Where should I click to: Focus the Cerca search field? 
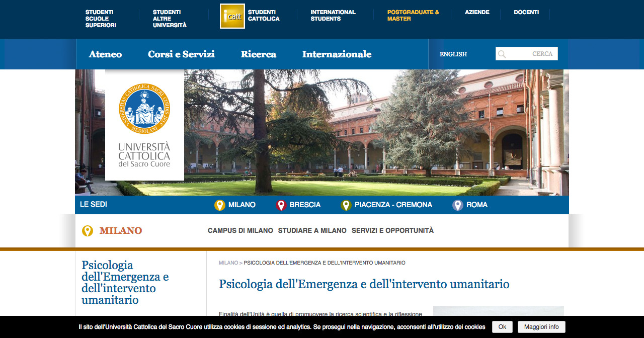(527, 54)
